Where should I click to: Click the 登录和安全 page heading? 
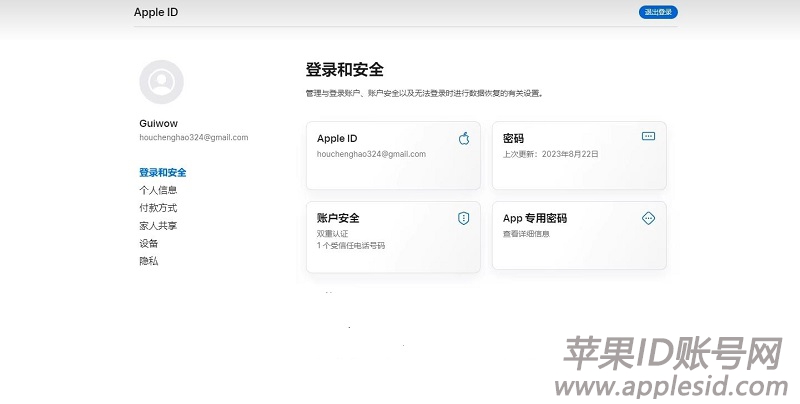click(344, 69)
